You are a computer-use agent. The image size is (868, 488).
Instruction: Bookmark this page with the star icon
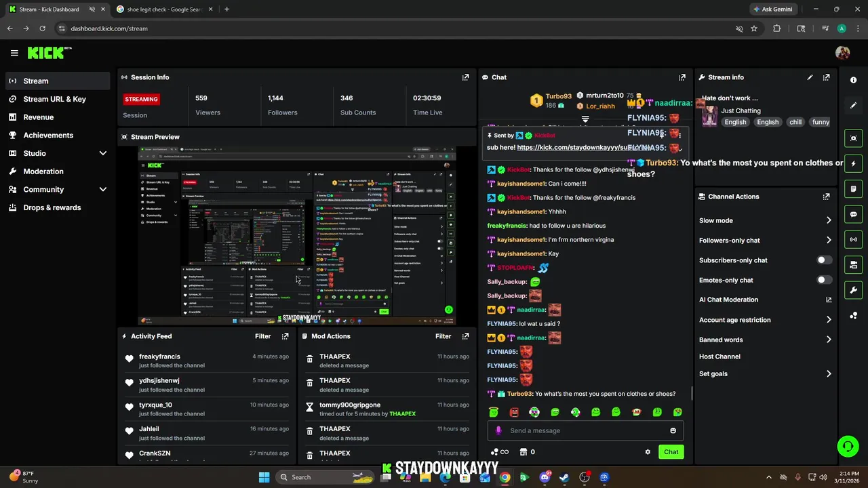point(753,28)
